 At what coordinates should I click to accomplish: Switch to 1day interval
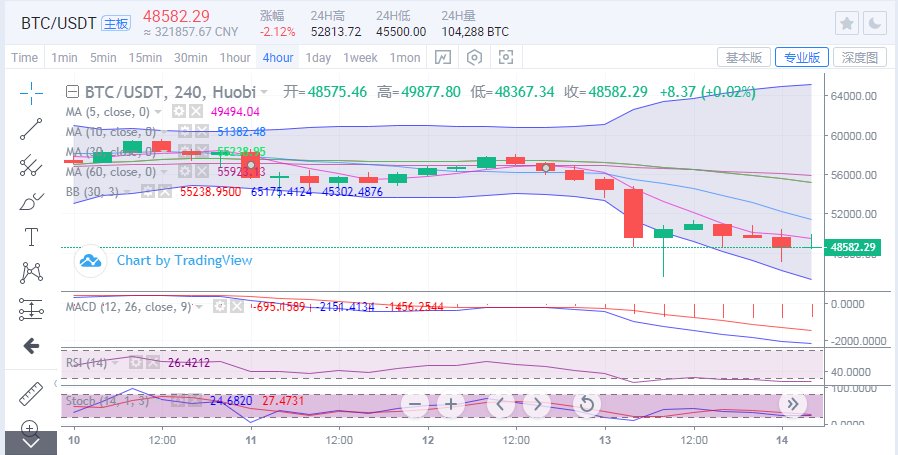[318, 58]
